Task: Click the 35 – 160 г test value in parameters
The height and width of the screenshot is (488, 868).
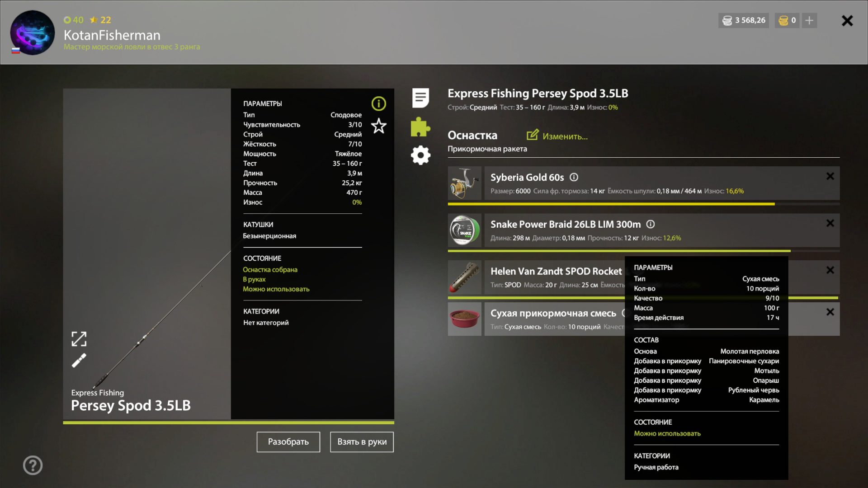Action: (x=347, y=164)
